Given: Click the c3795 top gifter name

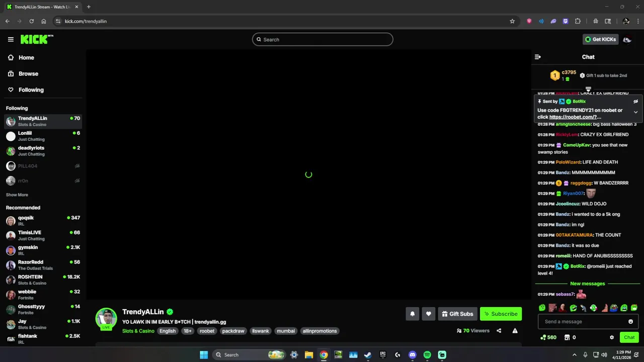Looking at the screenshot, I should tap(569, 72).
